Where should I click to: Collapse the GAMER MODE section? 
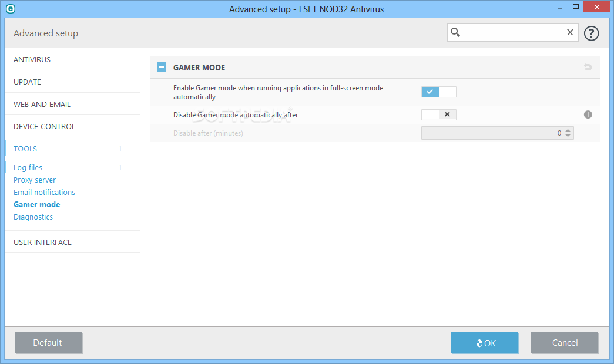[162, 68]
